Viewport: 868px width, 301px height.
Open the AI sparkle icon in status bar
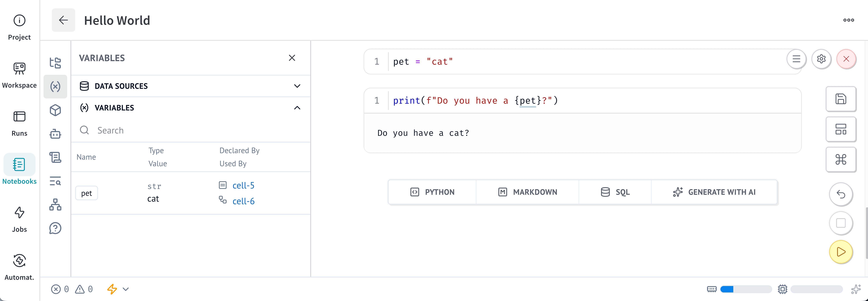856,289
